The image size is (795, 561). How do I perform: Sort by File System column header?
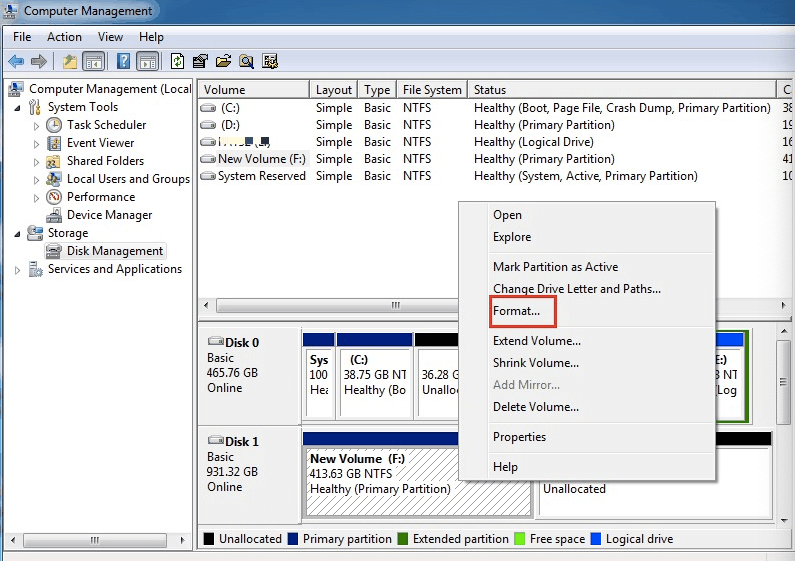(432, 90)
